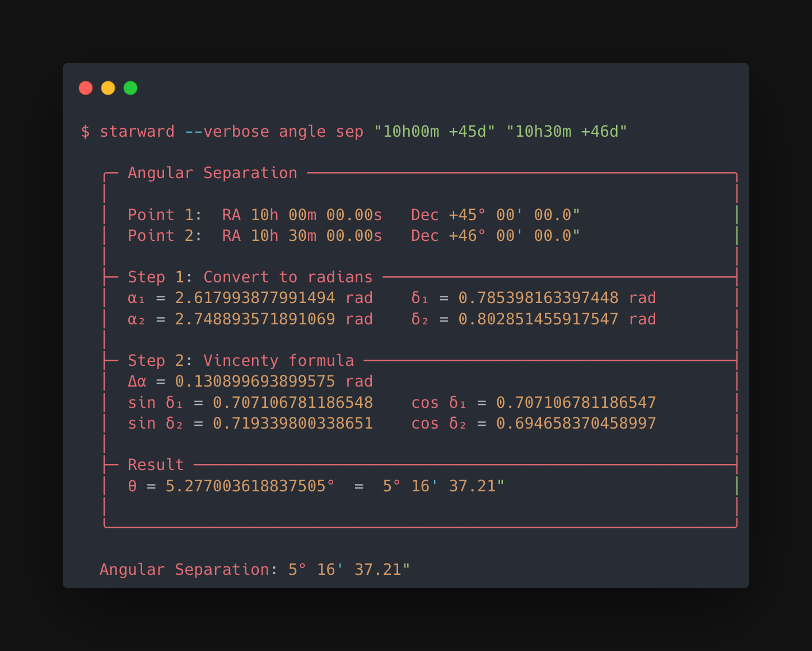Click the red close traffic light
Image resolution: width=812 pixels, height=651 pixels.
click(x=86, y=88)
